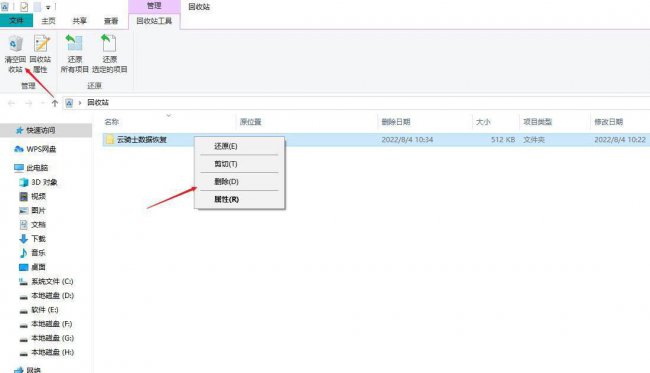Choose 剪切(T) in the context menu
Image resolution: width=650 pixels, height=373 pixels.
click(x=226, y=164)
